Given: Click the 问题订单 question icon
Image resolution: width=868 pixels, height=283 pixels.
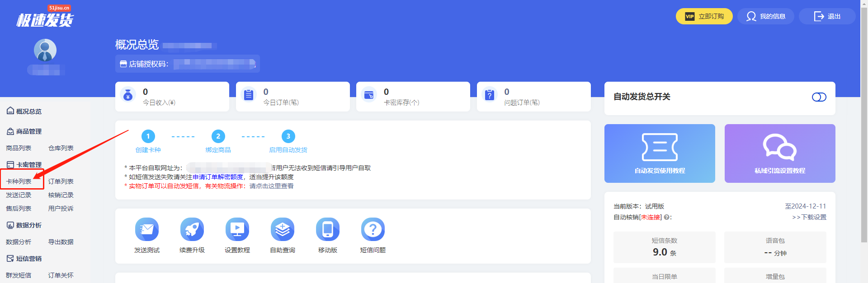Looking at the screenshot, I should pyautogui.click(x=490, y=95).
